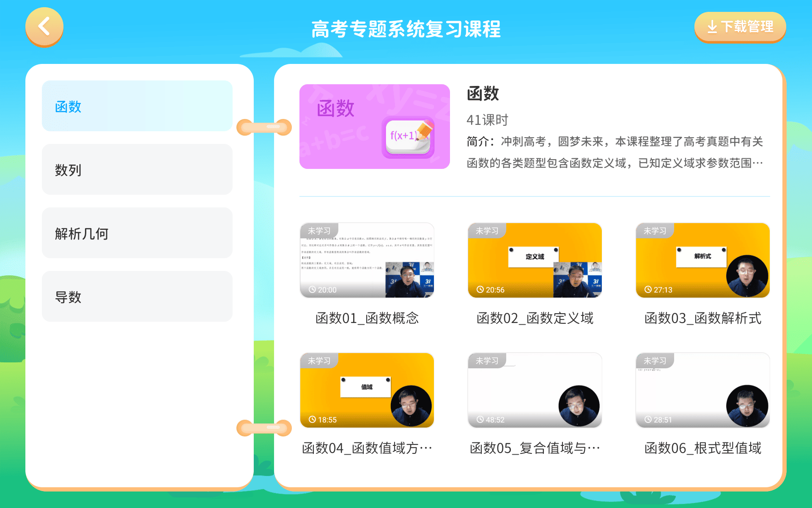Open the 函数03 解析式 video thumbnail
The image size is (812, 508).
coord(702,260)
